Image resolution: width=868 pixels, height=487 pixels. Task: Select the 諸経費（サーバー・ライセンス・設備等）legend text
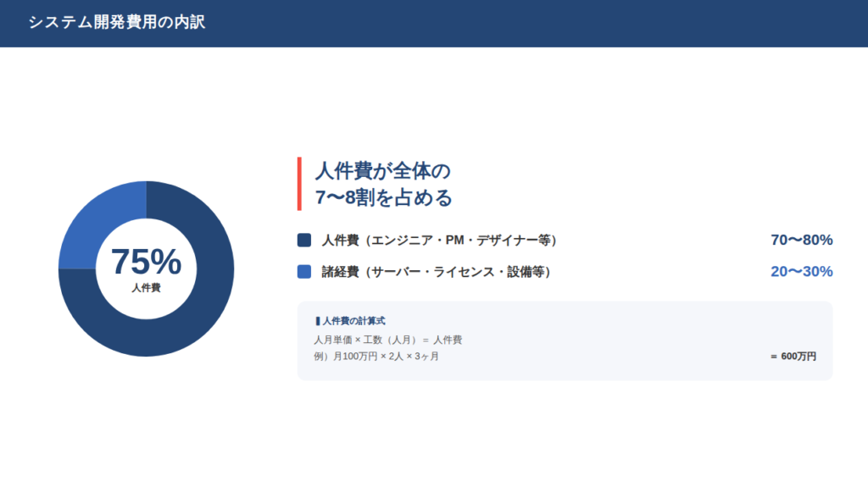coord(436,272)
